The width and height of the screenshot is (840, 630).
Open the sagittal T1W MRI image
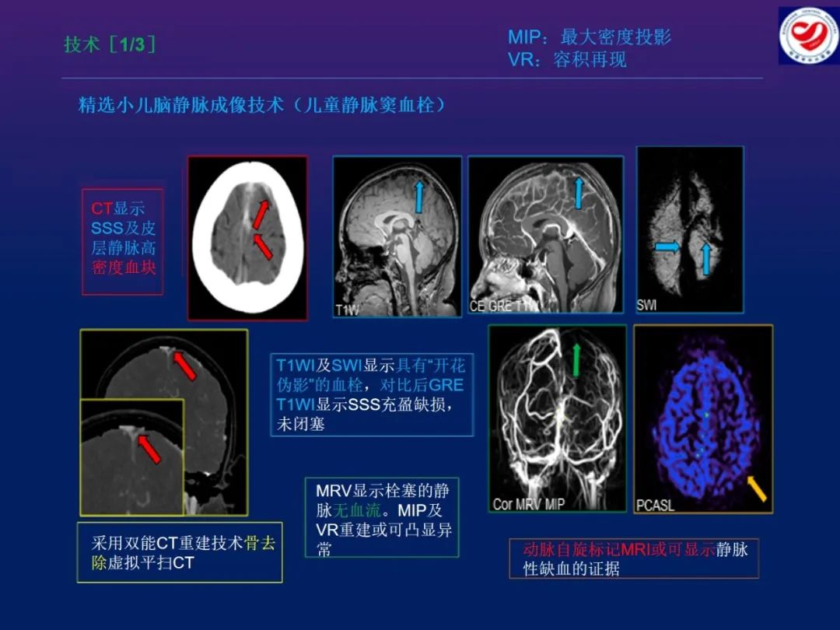(397, 236)
